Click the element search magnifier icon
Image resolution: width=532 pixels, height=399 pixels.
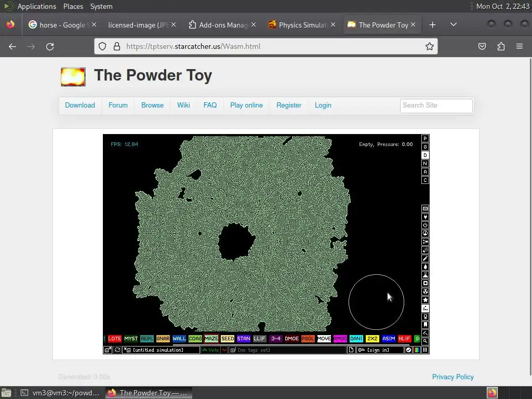425,341
